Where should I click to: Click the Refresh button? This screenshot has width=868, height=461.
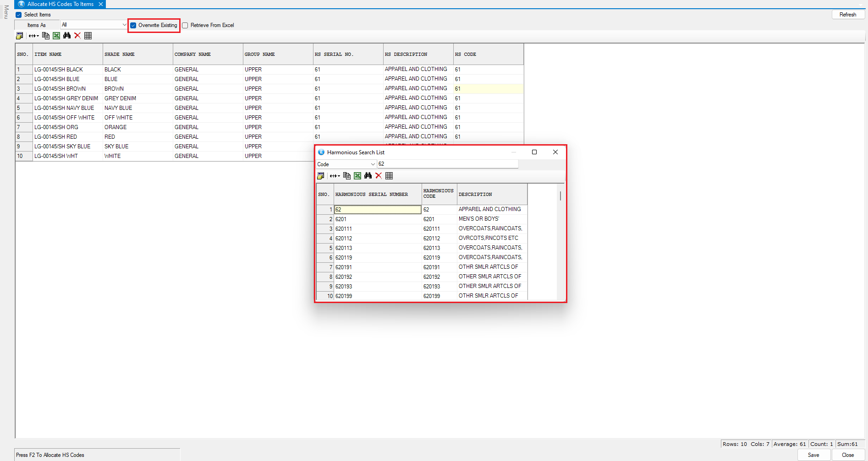pyautogui.click(x=847, y=15)
